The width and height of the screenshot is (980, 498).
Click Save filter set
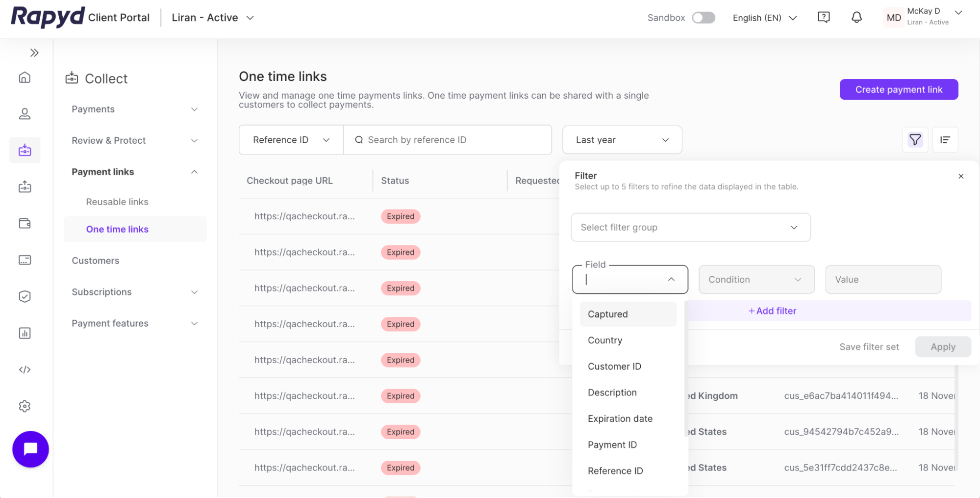tap(869, 346)
